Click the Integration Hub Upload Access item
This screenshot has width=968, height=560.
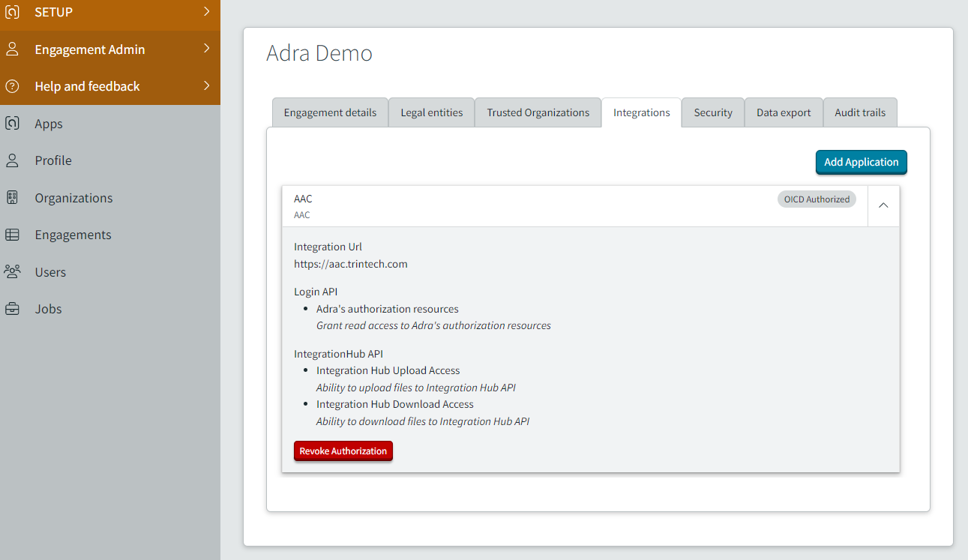tap(388, 370)
